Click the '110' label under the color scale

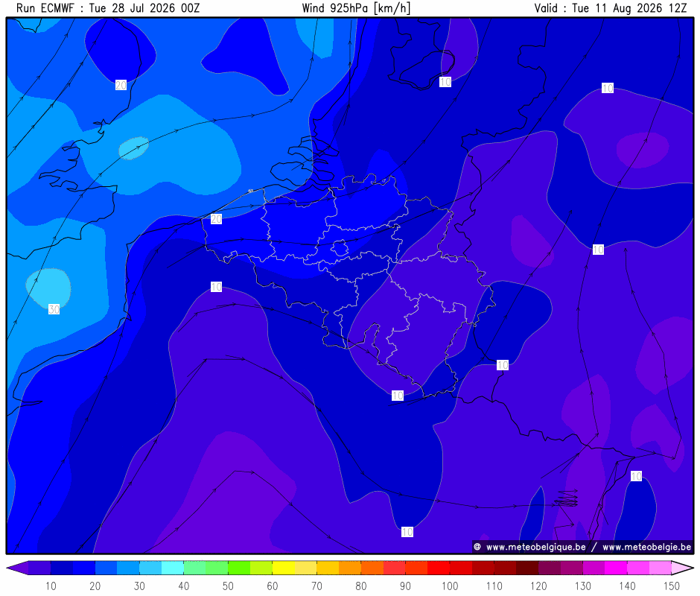point(494,586)
